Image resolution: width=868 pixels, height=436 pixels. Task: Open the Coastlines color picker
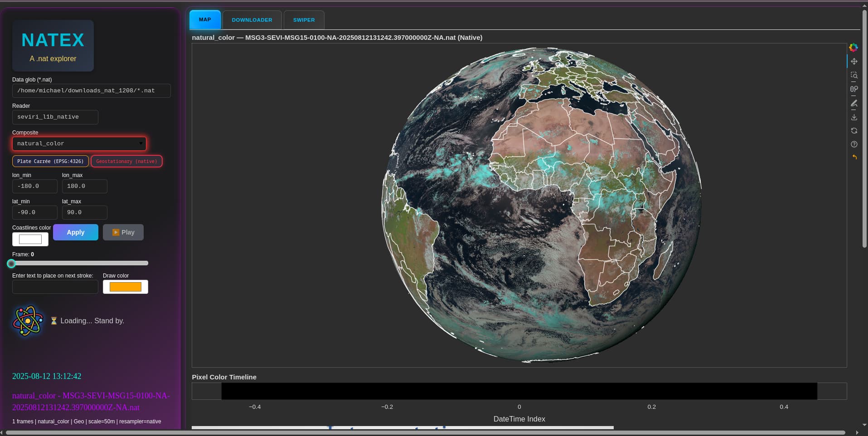pos(30,239)
